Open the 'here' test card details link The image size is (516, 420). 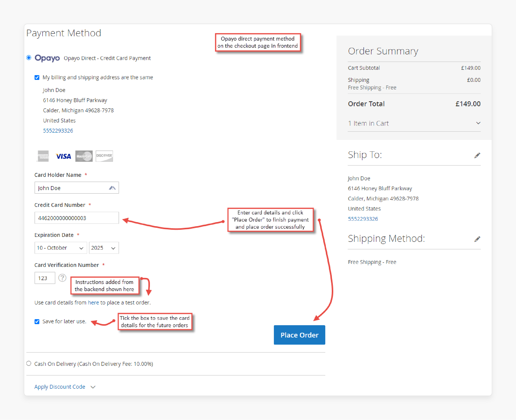point(93,302)
